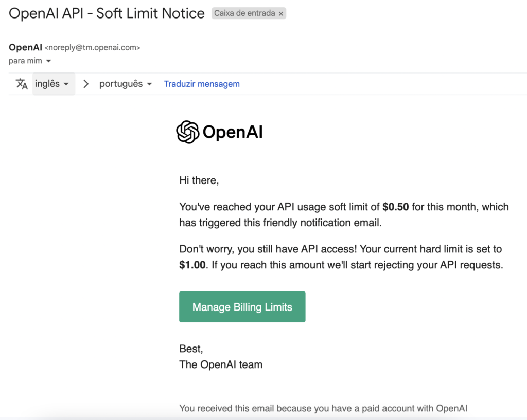Remove the Caixa de entrada label

click(281, 14)
